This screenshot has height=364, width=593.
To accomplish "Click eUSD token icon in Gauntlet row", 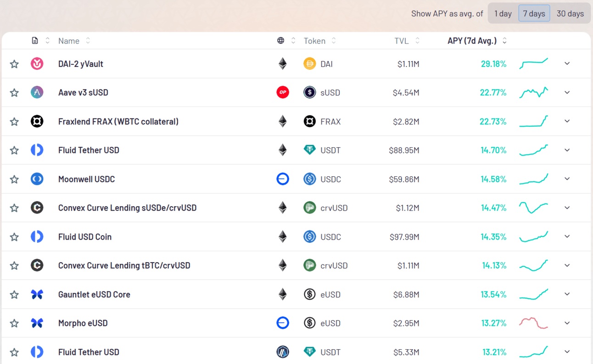I will tap(310, 295).
